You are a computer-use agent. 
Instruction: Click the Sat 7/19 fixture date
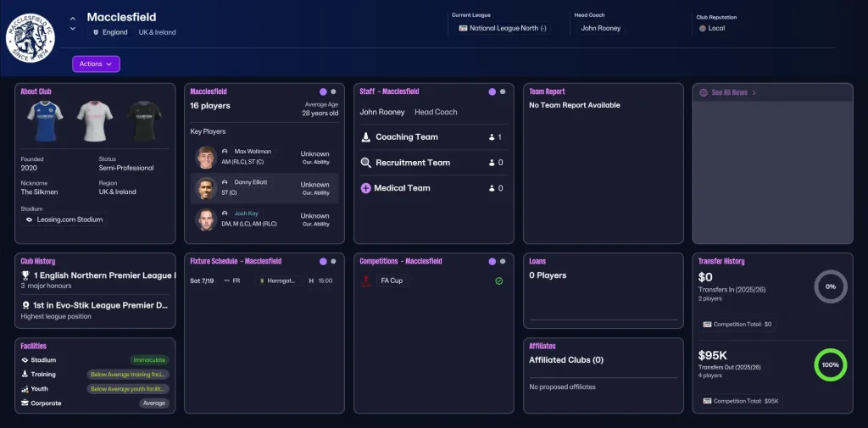pyautogui.click(x=202, y=281)
